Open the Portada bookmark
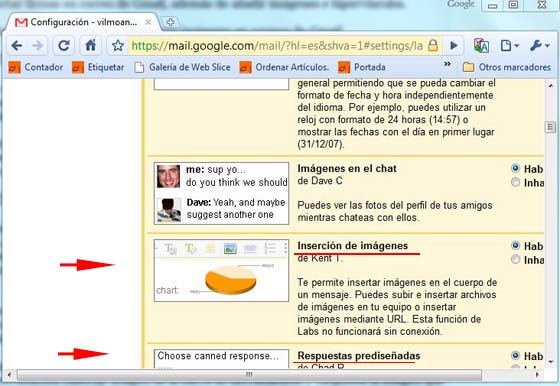Image resolution: width=560 pixels, height=386 pixels. pos(362,67)
